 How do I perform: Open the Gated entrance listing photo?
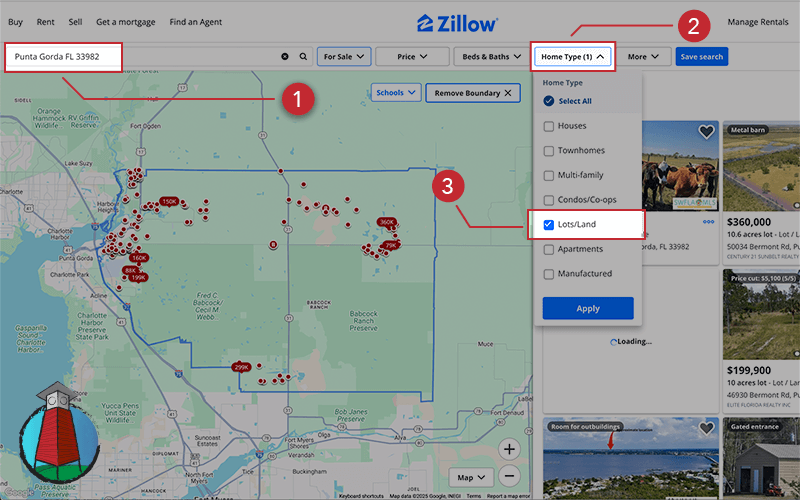pyautogui.click(x=761, y=459)
